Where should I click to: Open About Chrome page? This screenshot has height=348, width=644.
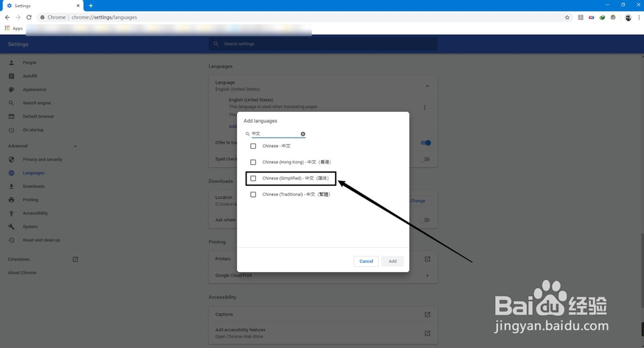22,273
